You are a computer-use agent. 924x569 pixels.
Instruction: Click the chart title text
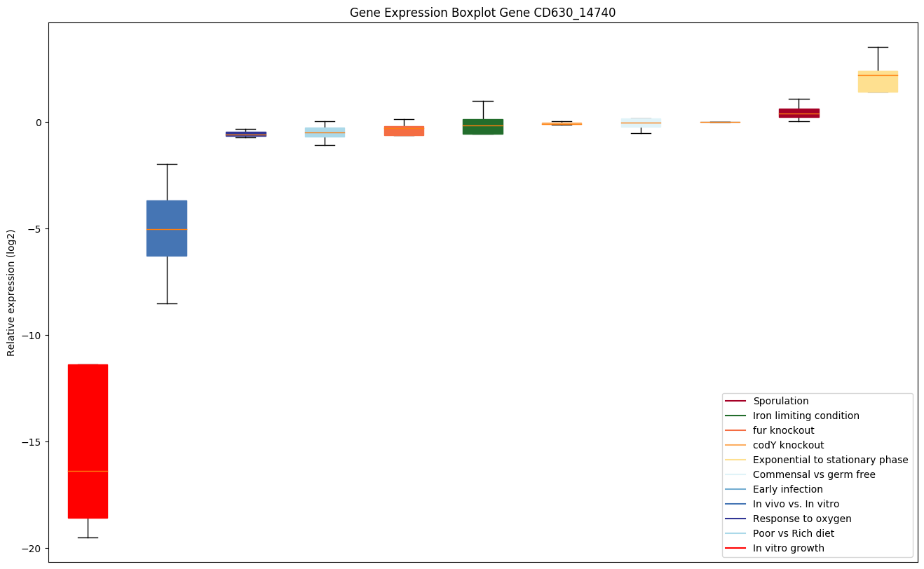(x=483, y=13)
